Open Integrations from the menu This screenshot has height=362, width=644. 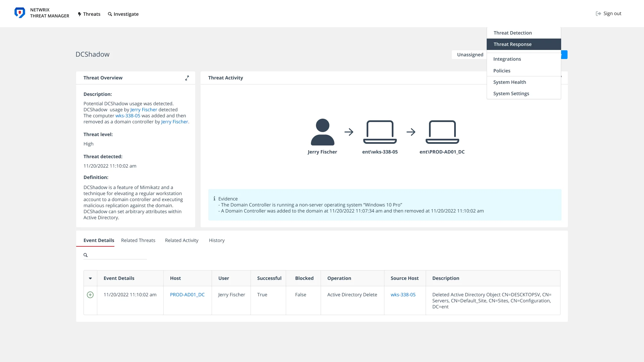pyautogui.click(x=524, y=59)
